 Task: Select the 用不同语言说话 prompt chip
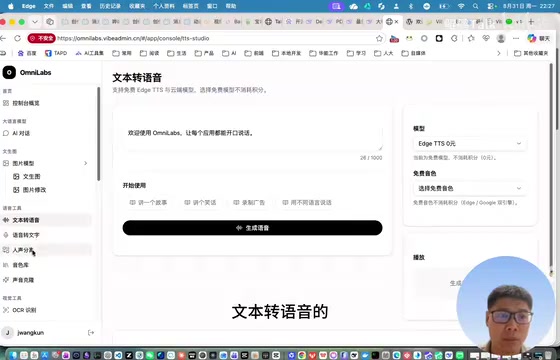click(307, 202)
